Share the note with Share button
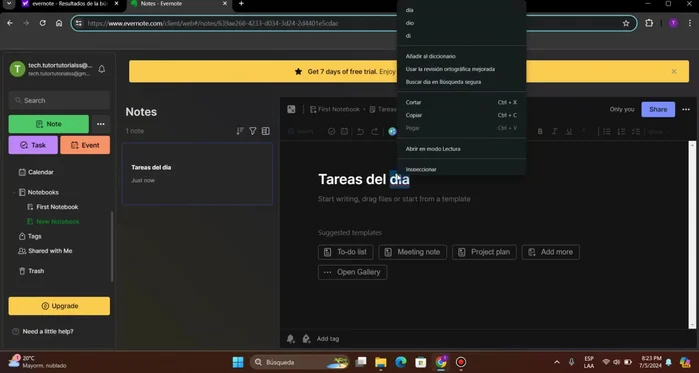 click(x=658, y=109)
